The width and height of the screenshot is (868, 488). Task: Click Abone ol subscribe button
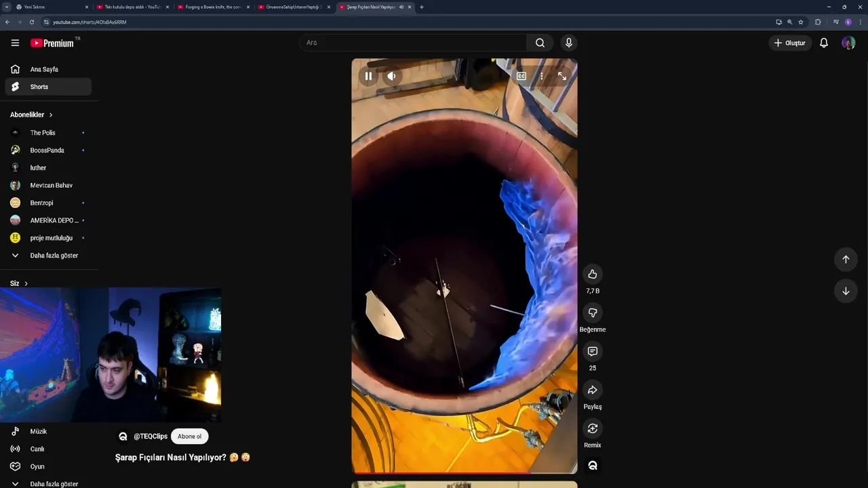(x=189, y=436)
